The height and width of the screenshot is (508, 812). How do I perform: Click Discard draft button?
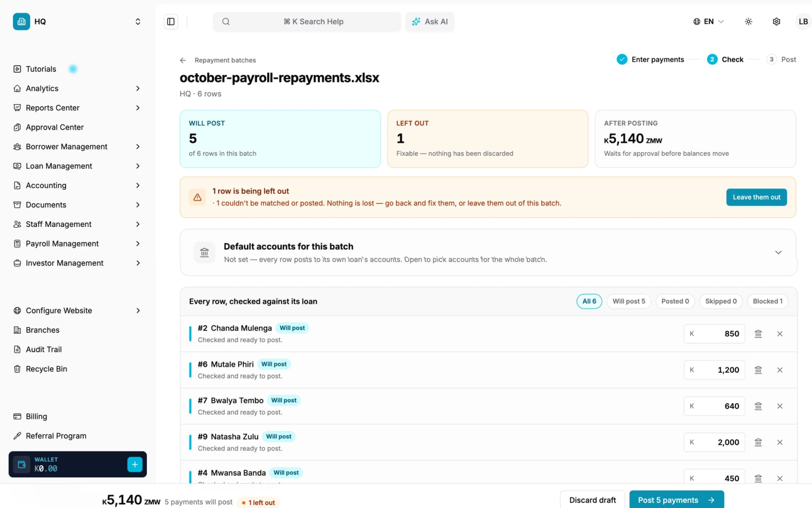click(593, 500)
